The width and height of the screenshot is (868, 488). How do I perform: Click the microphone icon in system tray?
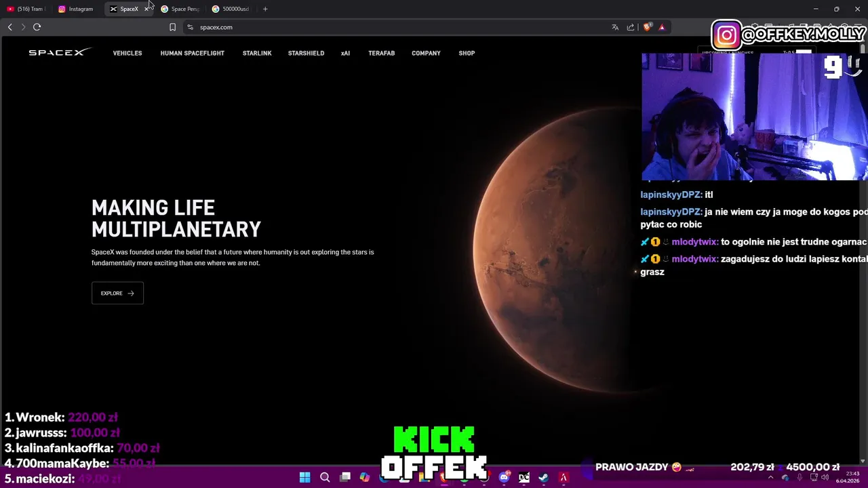(x=800, y=477)
